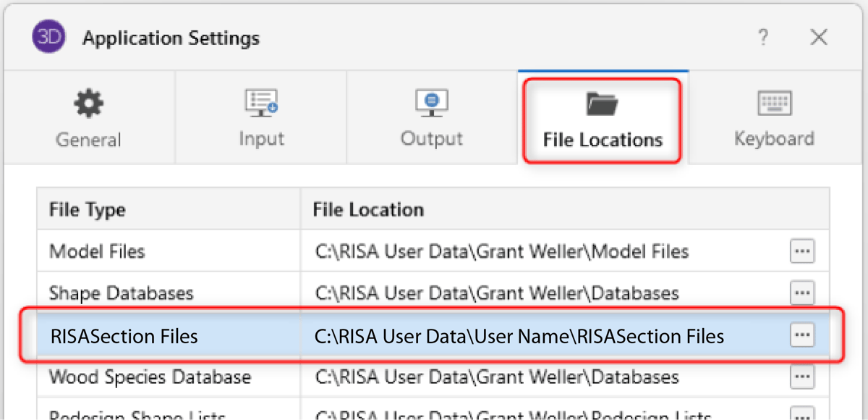The height and width of the screenshot is (420, 868).
Task: Click the Output tab's display icon
Action: click(431, 103)
